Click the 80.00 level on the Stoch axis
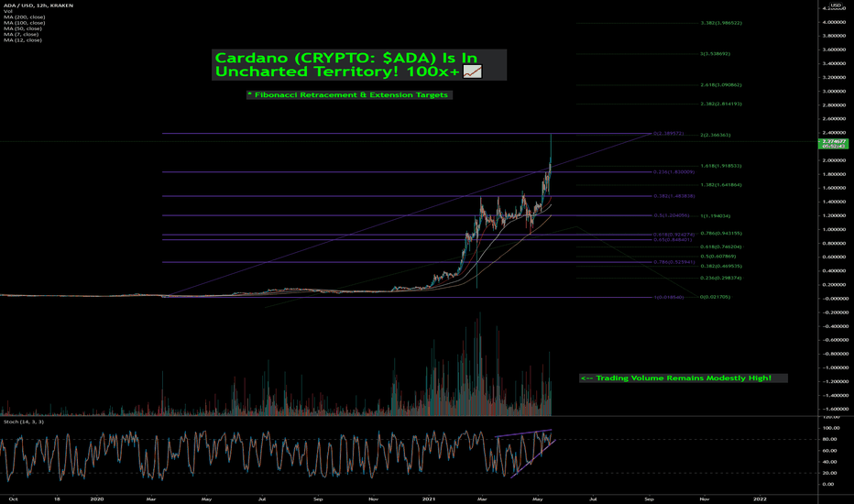Image resolution: width=854 pixels, height=504 pixels. pyautogui.click(x=827, y=439)
